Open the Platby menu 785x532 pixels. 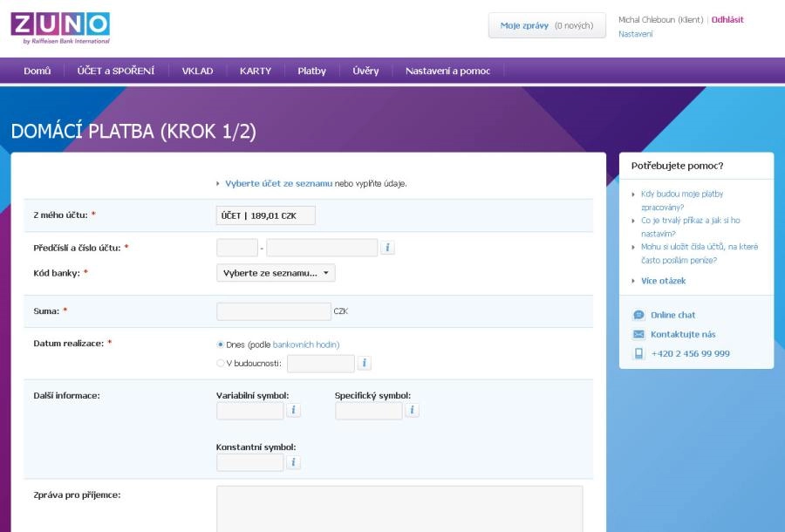tap(311, 71)
